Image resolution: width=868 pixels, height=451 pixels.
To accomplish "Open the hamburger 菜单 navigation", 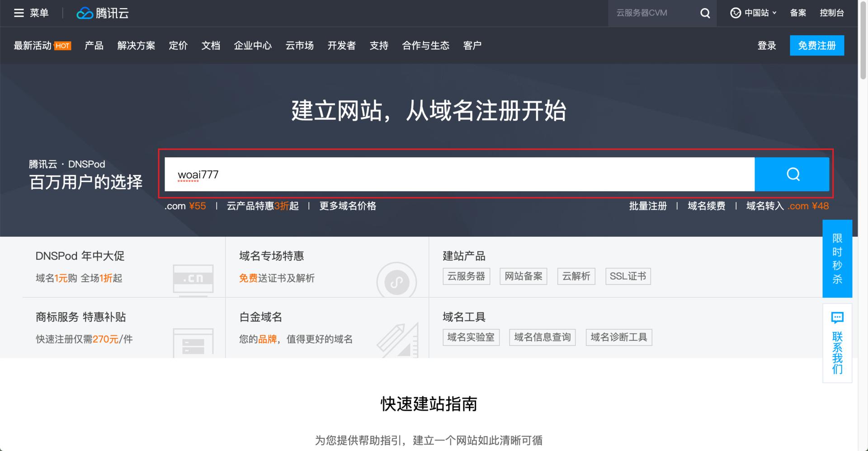I will pos(19,13).
